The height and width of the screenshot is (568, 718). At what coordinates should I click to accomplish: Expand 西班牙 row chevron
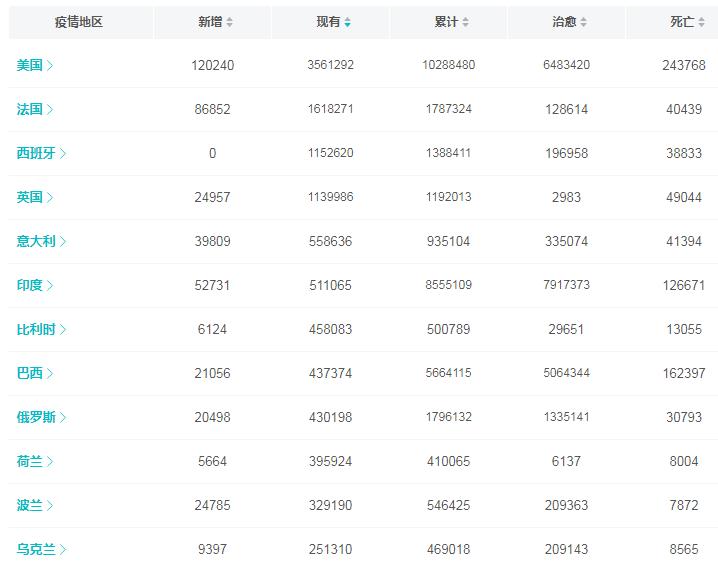click(x=63, y=153)
